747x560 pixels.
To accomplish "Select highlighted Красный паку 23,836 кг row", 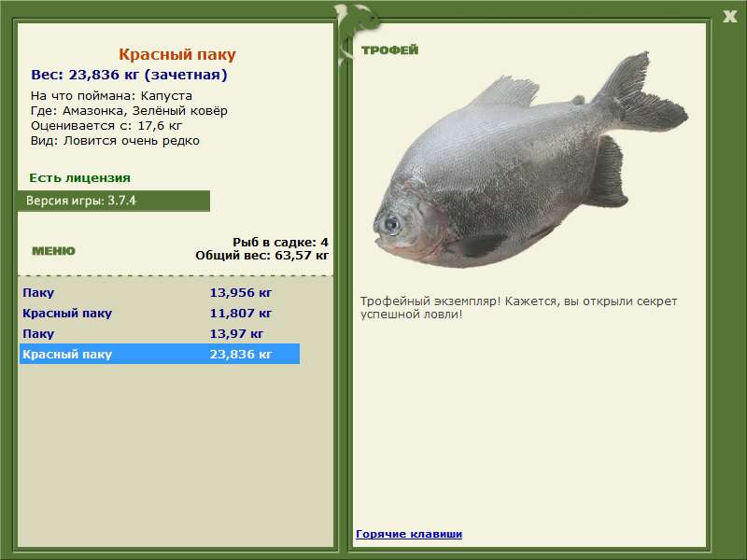I will point(160,354).
